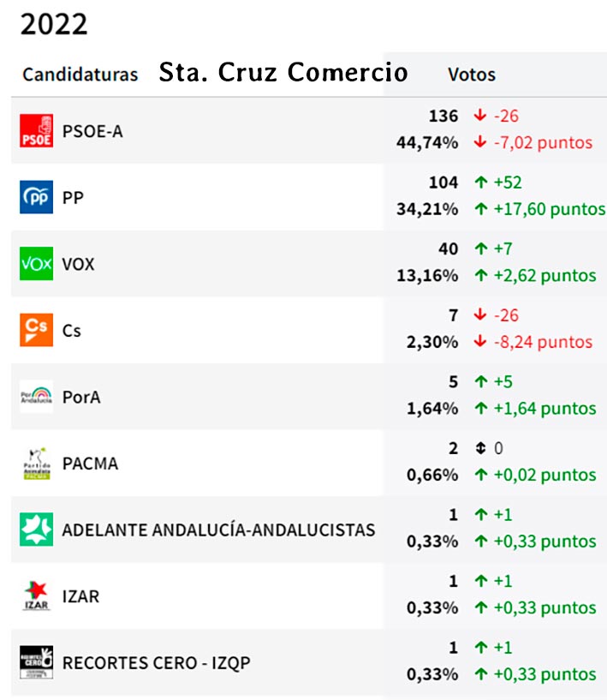Viewport: 607px width, 700px height.
Task: Click the orange Cs logo
Action: click(x=36, y=330)
